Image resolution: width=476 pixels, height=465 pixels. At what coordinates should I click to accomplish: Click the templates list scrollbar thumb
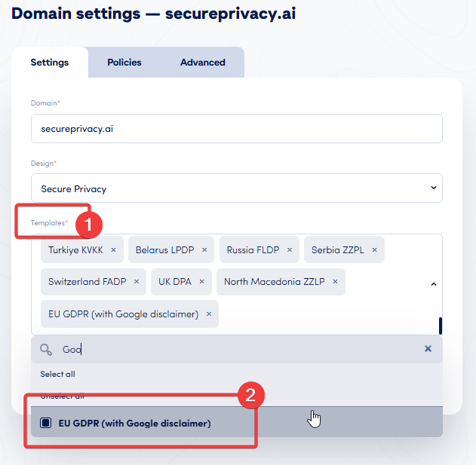pos(441,326)
